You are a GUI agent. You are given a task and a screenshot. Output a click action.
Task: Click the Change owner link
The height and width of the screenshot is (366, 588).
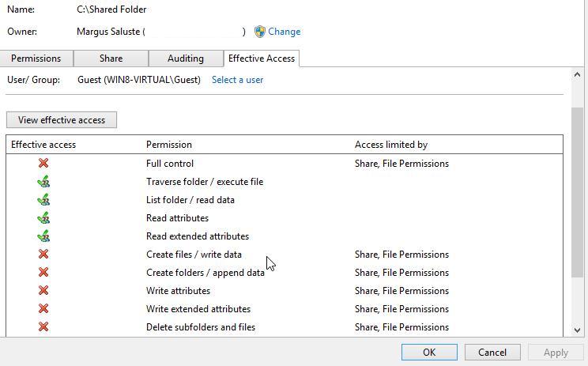[x=285, y=32]
